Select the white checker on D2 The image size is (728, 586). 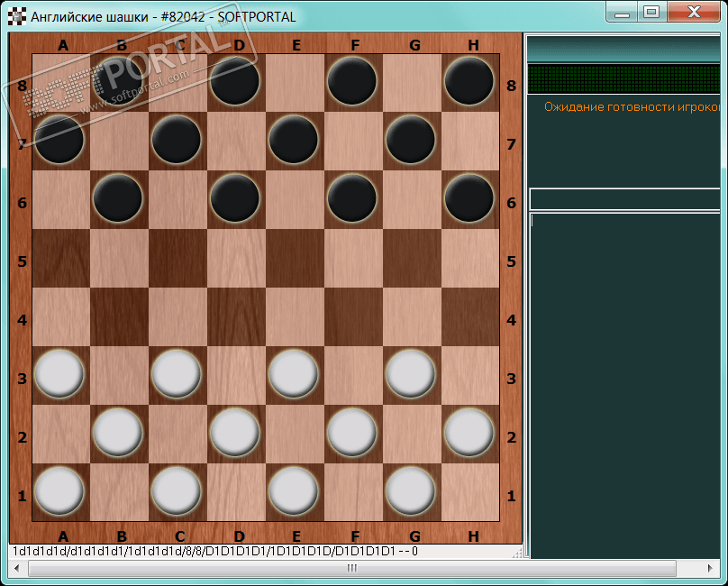pos(235,433)
